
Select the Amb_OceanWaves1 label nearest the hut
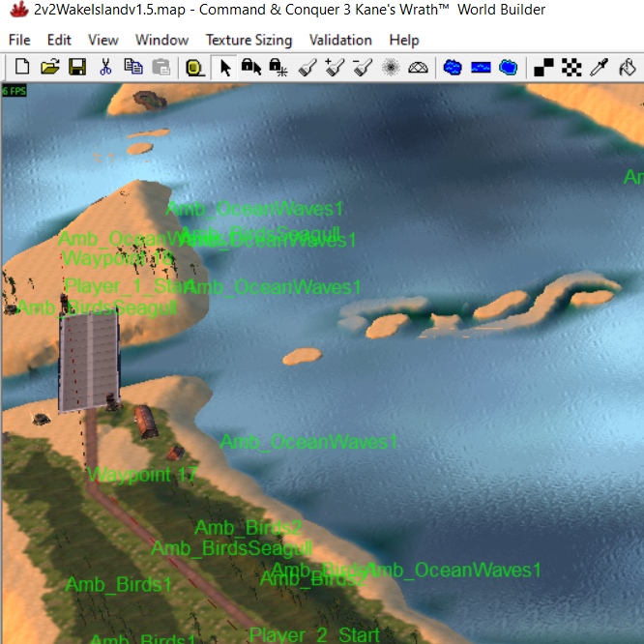308,442
